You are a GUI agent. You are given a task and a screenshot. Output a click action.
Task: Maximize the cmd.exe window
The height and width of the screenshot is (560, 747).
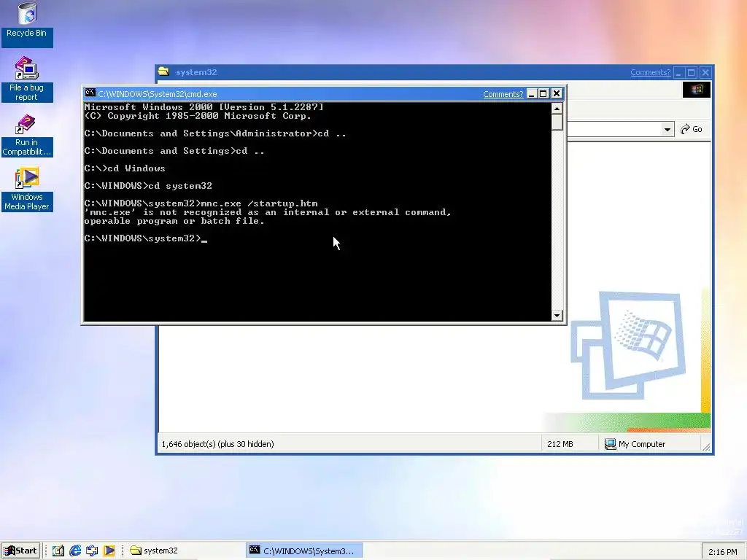click(543, 94)
